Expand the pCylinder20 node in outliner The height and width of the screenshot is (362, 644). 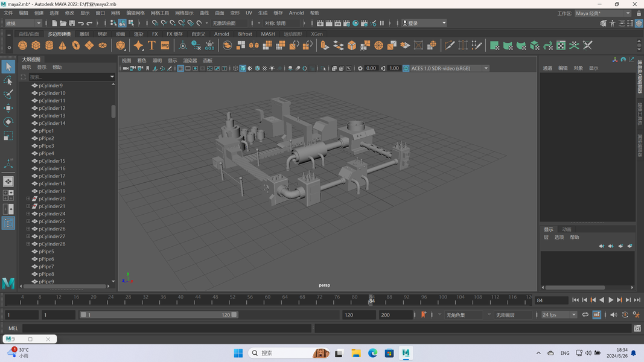pyautogui.click(x=28, y=198)
